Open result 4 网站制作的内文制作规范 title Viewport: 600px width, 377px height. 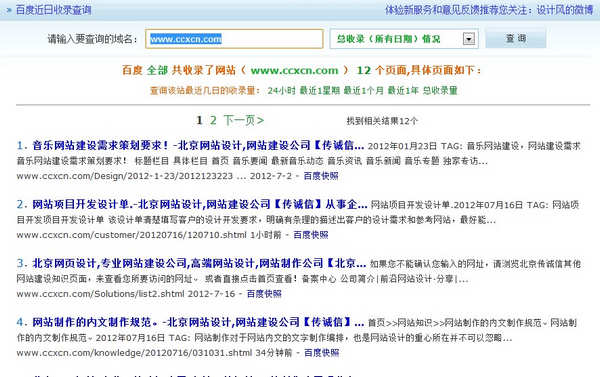pyautogui.click(x=198, y=322)
